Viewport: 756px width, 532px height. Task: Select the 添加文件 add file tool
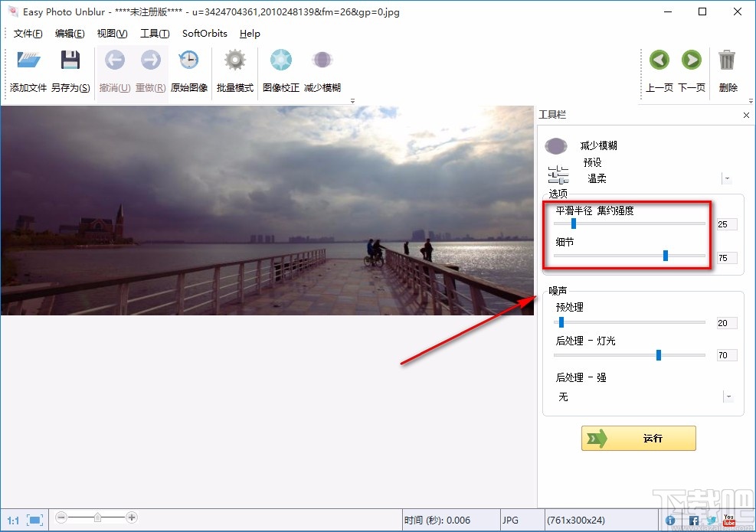tap(28, 69)
